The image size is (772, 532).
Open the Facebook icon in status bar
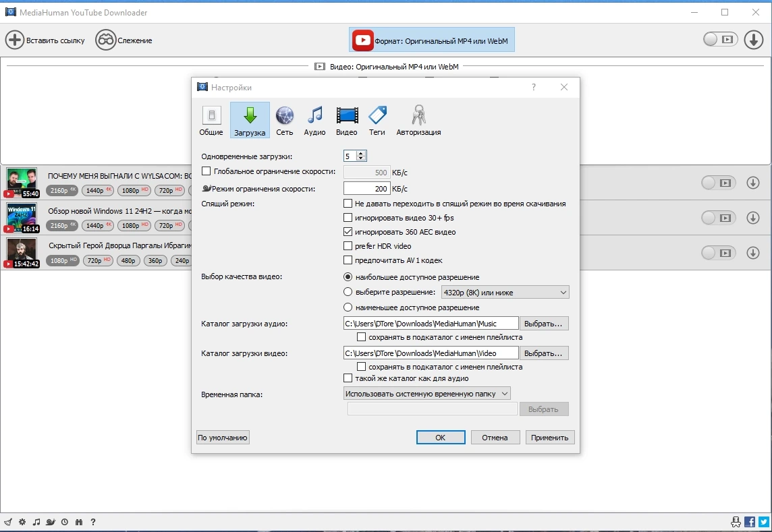tap(750, 522)
